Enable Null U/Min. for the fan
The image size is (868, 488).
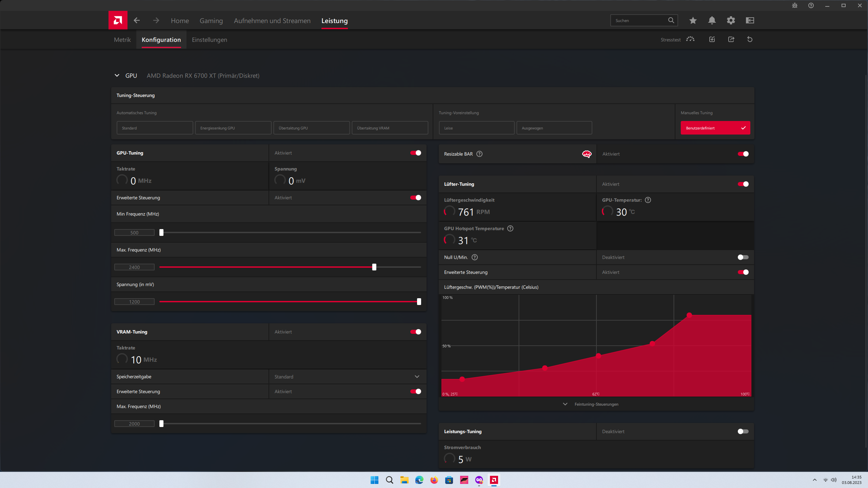743,257
